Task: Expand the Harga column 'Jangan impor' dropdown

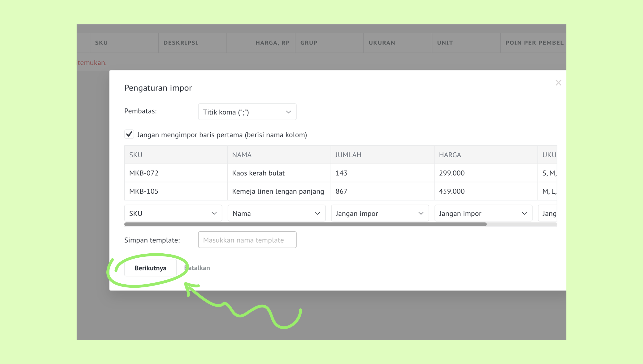Action: pyautogui.click(x=483, y=213)
